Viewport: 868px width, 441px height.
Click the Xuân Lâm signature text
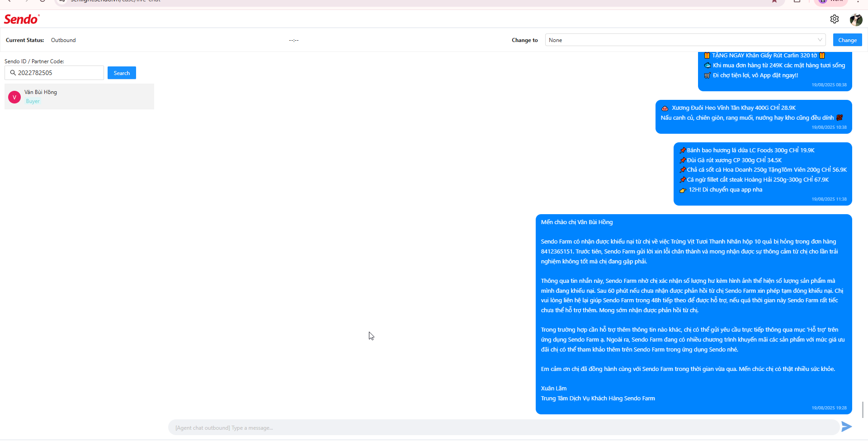coord(554,389)
